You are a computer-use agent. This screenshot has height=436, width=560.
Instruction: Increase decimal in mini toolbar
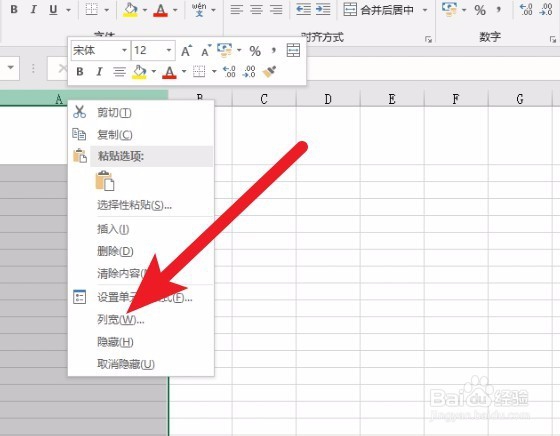click(x=229, y=72)
